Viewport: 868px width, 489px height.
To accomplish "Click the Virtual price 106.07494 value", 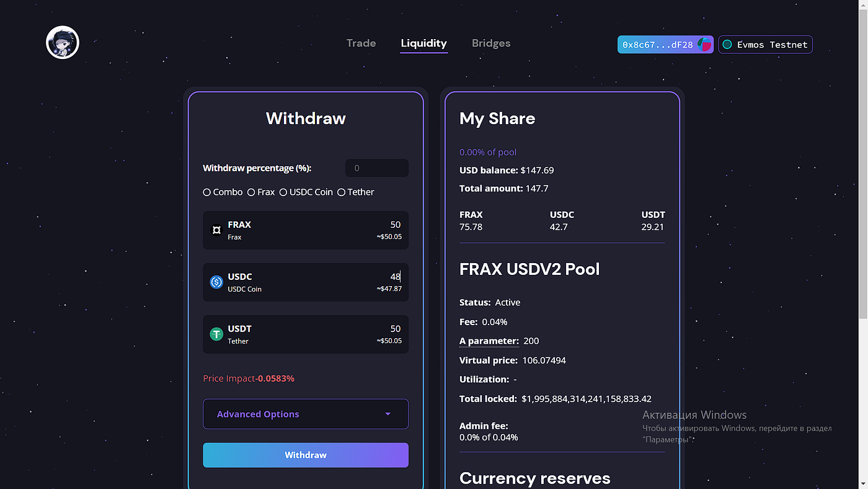I will click(x=544, y=360).
